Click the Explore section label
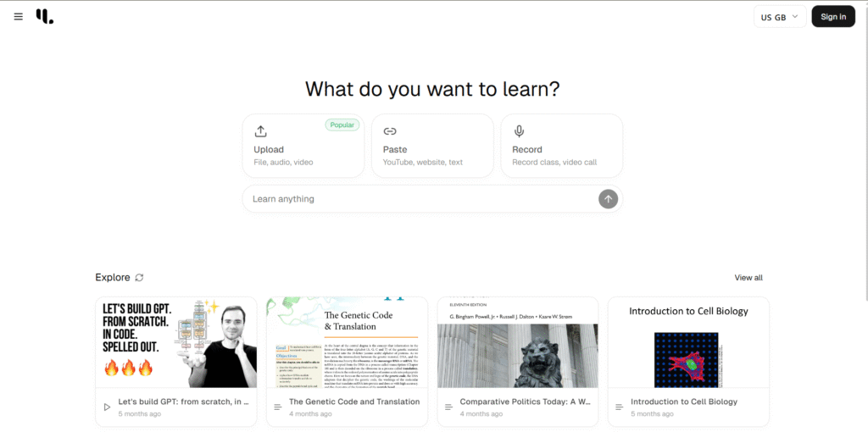The height and width of the screenshot is (432, 868). pyautogui.click(x=113, y=278)
